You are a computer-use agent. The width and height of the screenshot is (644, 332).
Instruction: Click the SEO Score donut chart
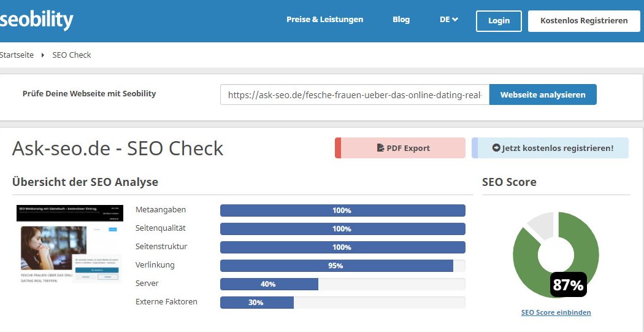click(x=556, y=255)
